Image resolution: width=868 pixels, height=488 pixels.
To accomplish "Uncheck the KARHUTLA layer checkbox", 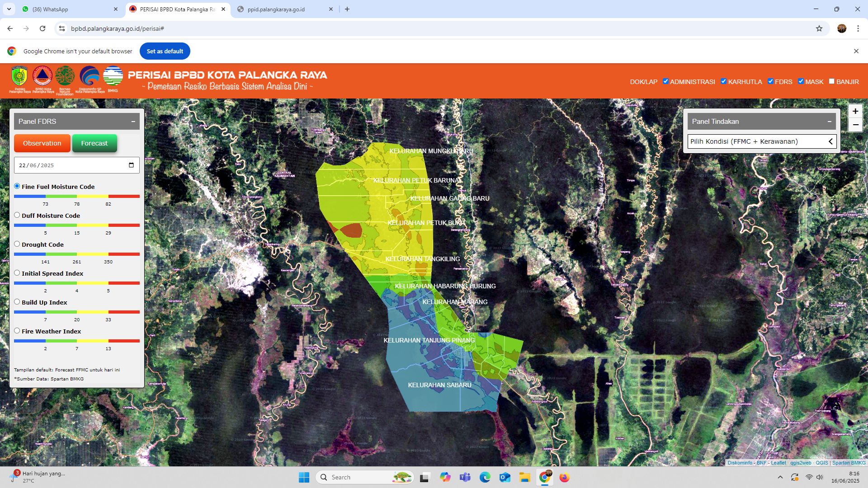I will pyautogui.click(x=723, y=81).
